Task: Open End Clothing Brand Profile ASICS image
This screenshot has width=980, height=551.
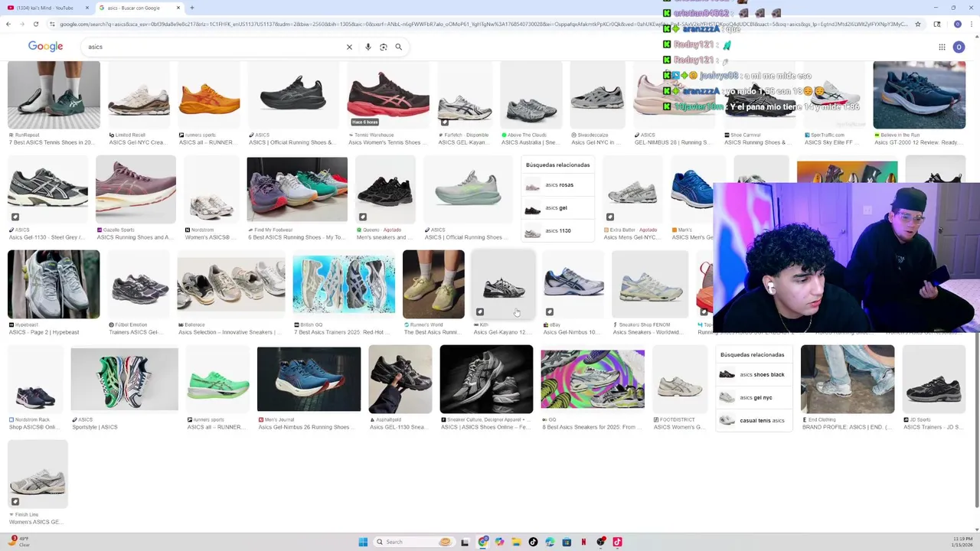Action: coord(848,379)
